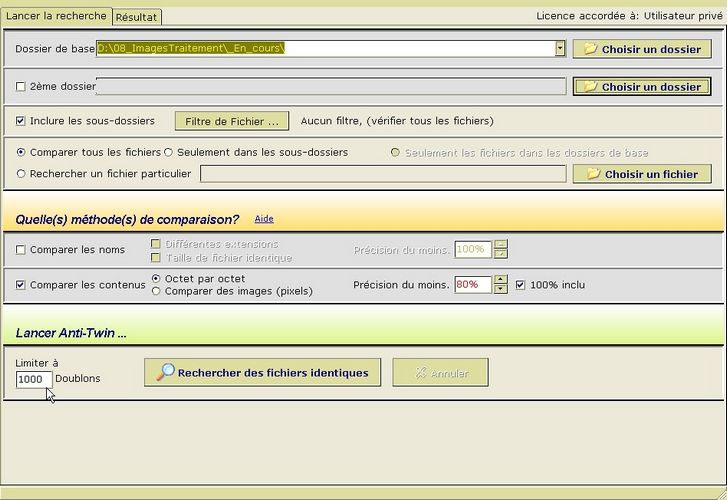Choose Rechercher un fichier particulier option
Viewport: 727px width, 500px height.
pos(21,174)
